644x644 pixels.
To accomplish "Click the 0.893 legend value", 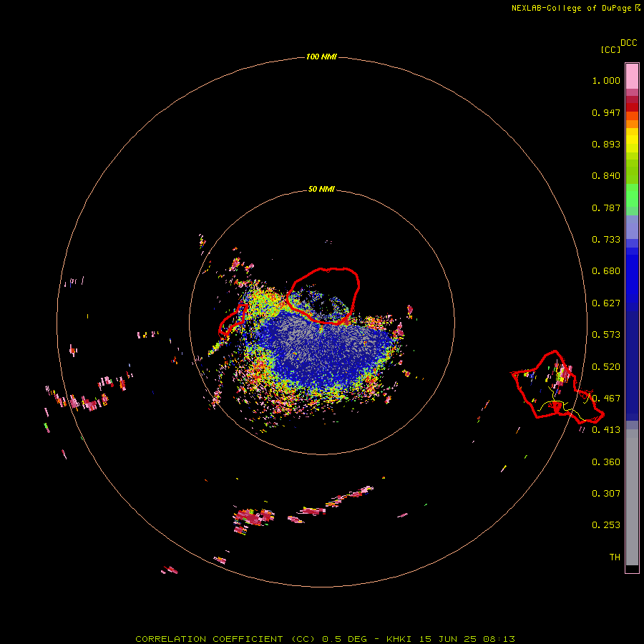I will [606, 144].
